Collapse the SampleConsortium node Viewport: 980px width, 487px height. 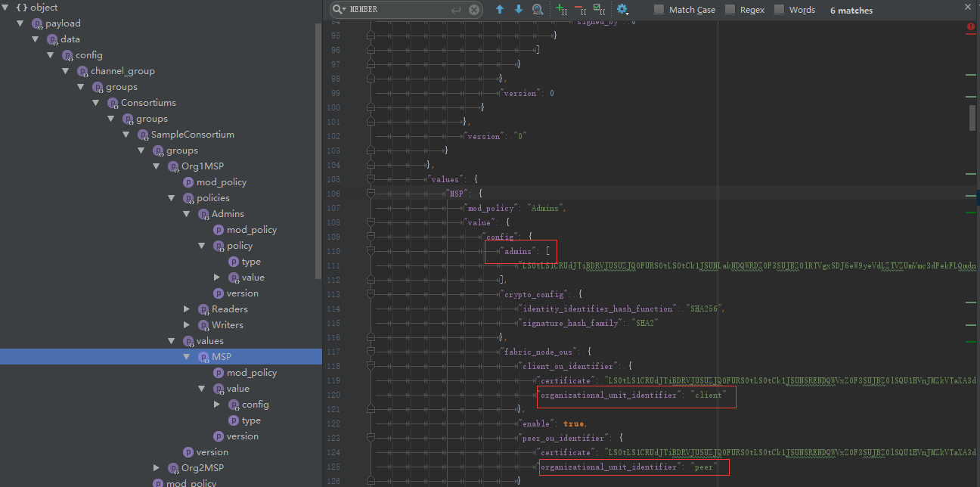[x=126, y=135]
